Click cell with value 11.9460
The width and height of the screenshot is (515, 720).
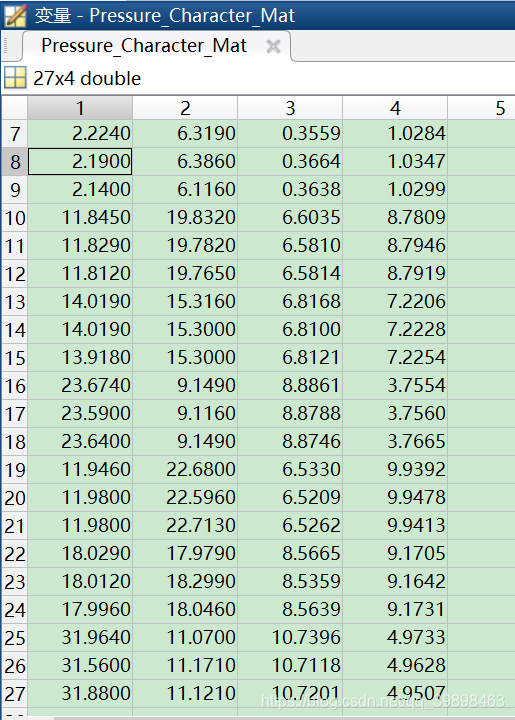[x=80, y=470]
